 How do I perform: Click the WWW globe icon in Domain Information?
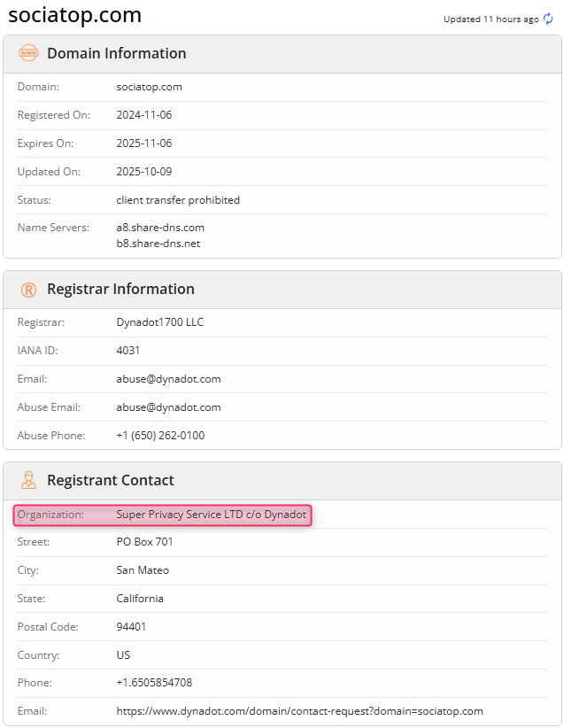[x=28, y=53]
